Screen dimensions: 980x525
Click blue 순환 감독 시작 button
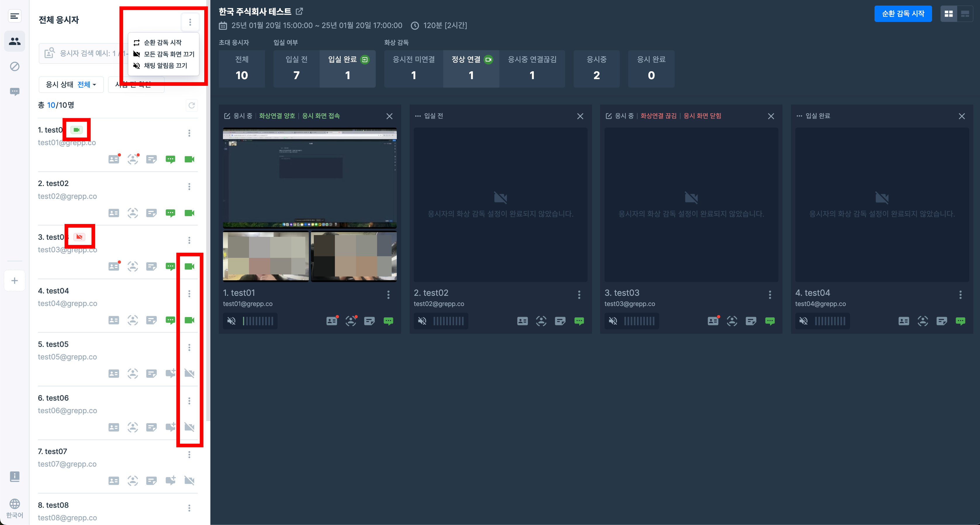tap(903, 14)
